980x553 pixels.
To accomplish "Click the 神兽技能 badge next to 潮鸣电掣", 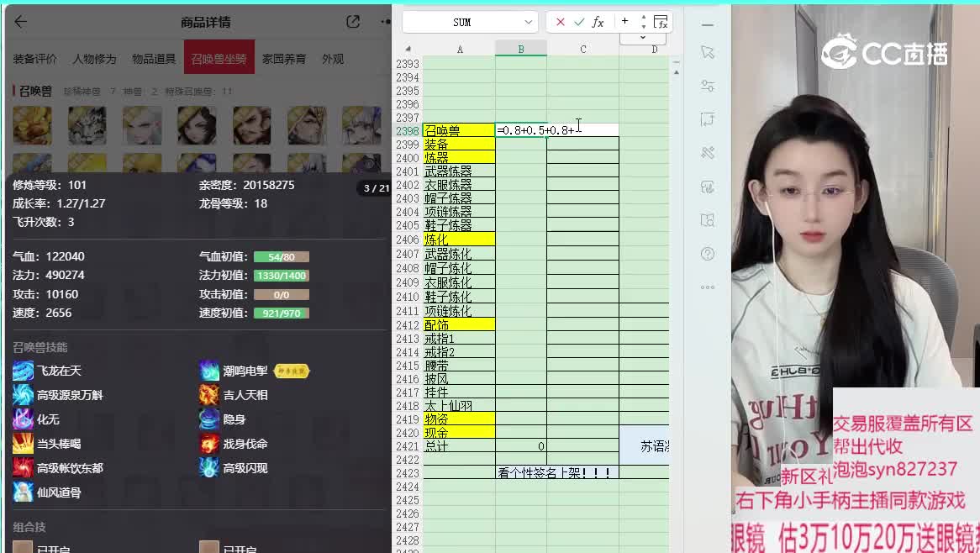I will pyautogui.click(x=292, y=371).
